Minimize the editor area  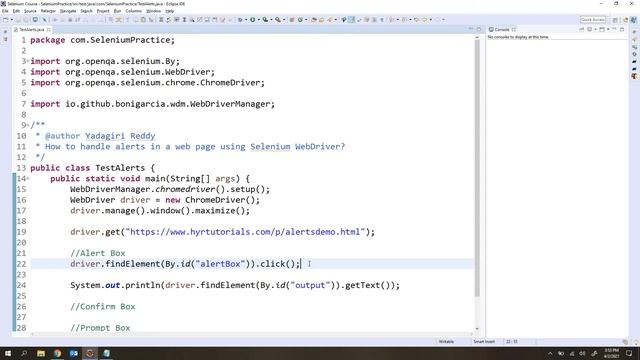tap(471, 29)
